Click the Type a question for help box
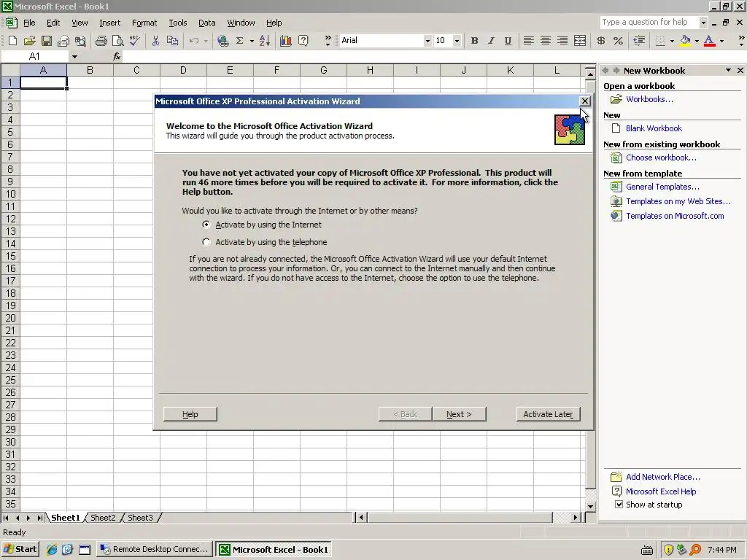747x560 pixels. (649, 22)
